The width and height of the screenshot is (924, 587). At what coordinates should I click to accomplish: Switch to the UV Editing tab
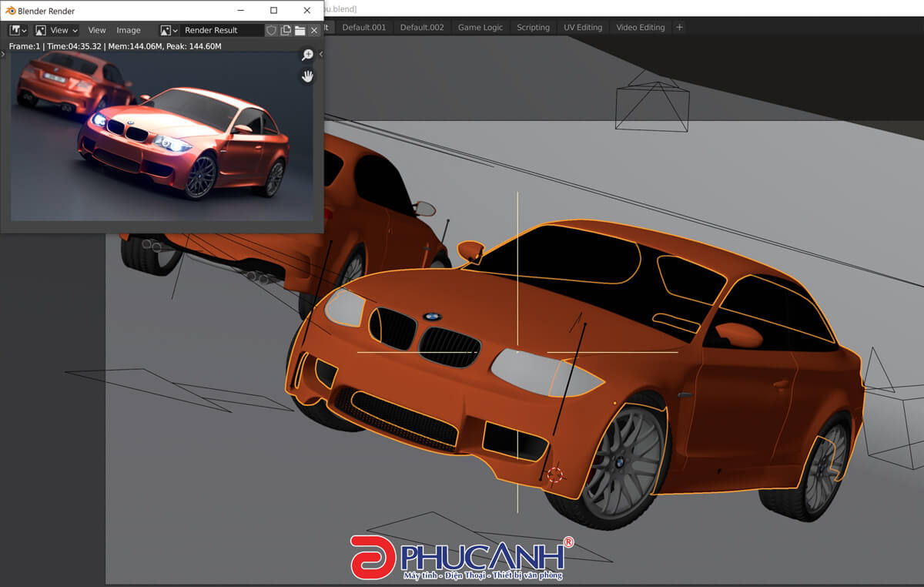583,27
